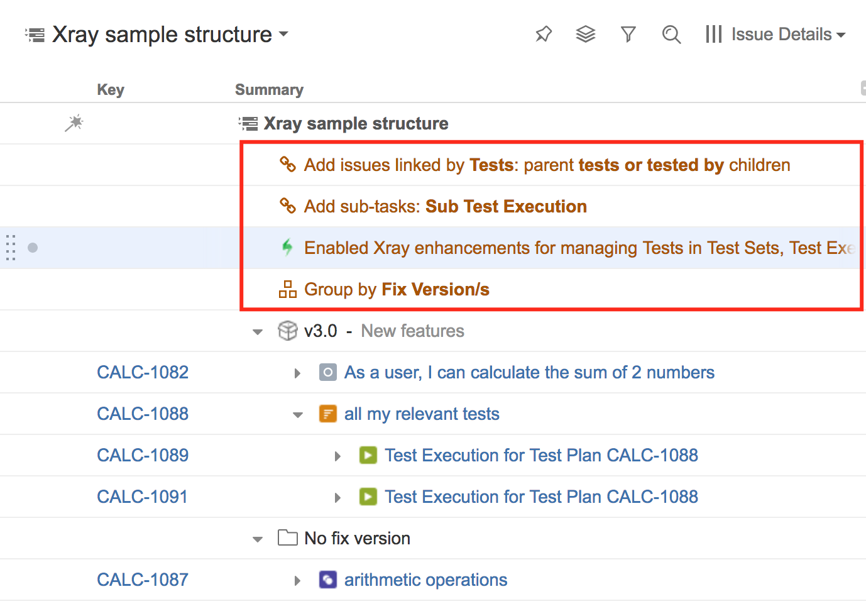
Task: Collapse the v3.0 group
Action: pos(258,331)
